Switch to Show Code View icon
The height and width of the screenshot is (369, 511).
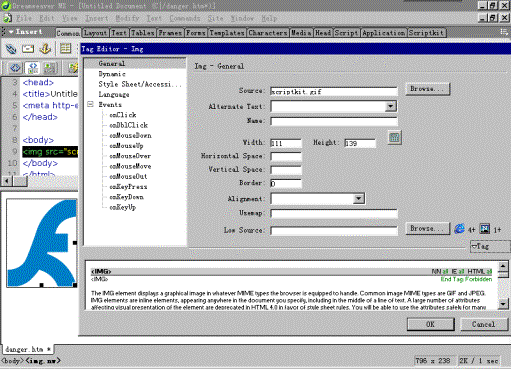pyautogui.click(x=15, y=68)
